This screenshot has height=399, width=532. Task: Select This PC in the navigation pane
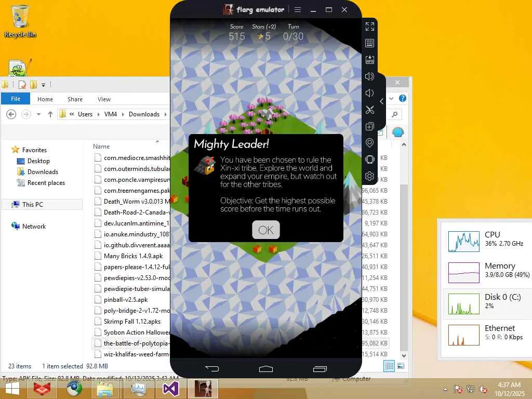pos(33,204)
